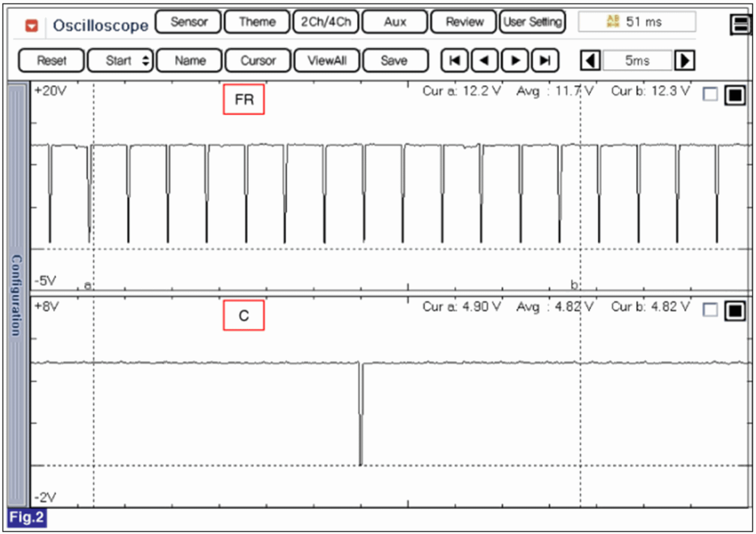Increase time base with right arrow
The image size is (756, 534).
(x=684, y=60)
